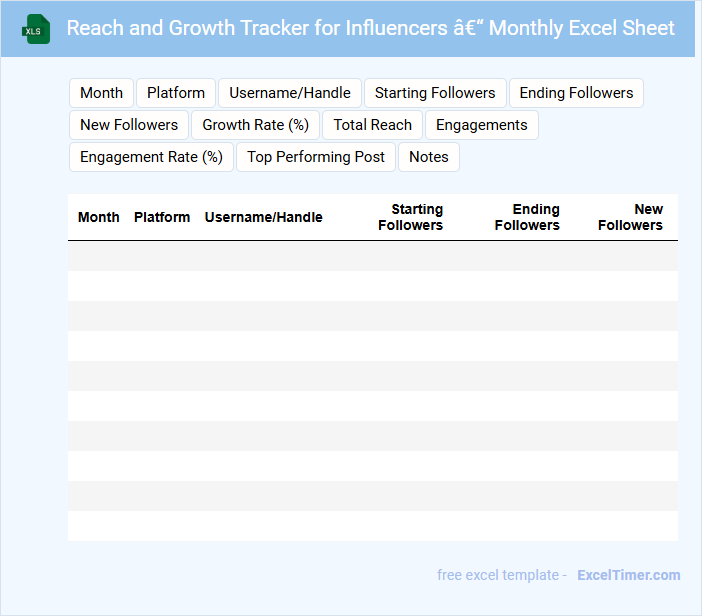
Task: Select the New Followers tag
Action: pyautogui.click(x=129, y=125)
